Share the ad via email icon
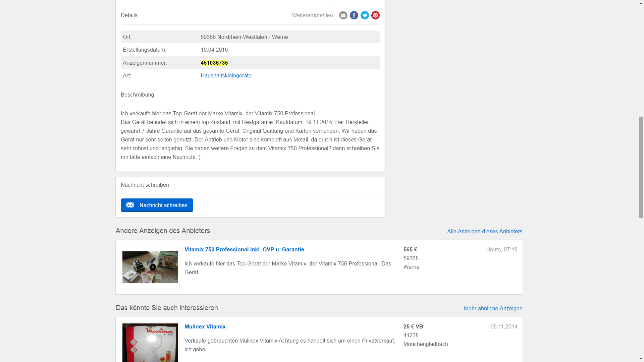 (343, 15)
